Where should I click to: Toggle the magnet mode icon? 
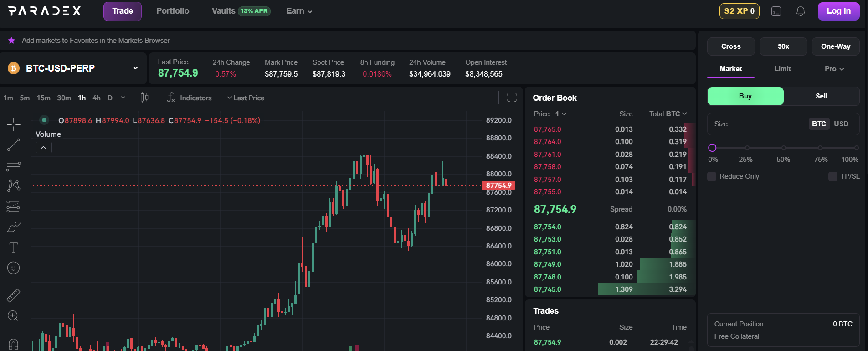click(x=14, y=344)
